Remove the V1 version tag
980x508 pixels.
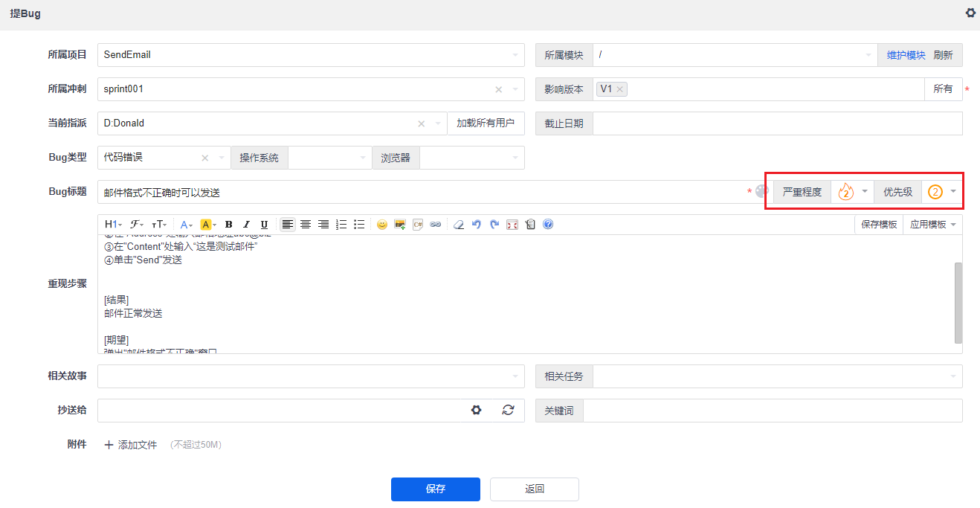coord(619,89)
